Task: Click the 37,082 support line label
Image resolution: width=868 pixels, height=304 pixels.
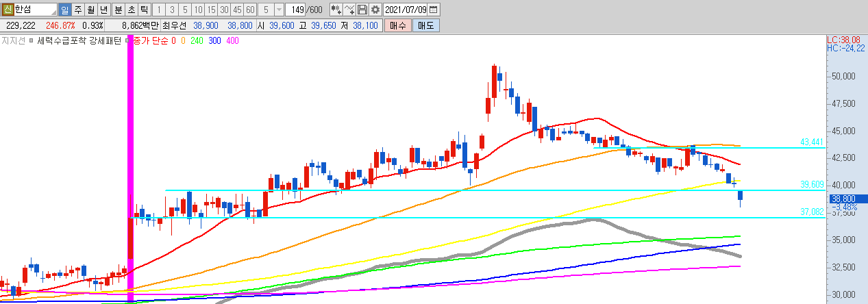Action: 810,212
